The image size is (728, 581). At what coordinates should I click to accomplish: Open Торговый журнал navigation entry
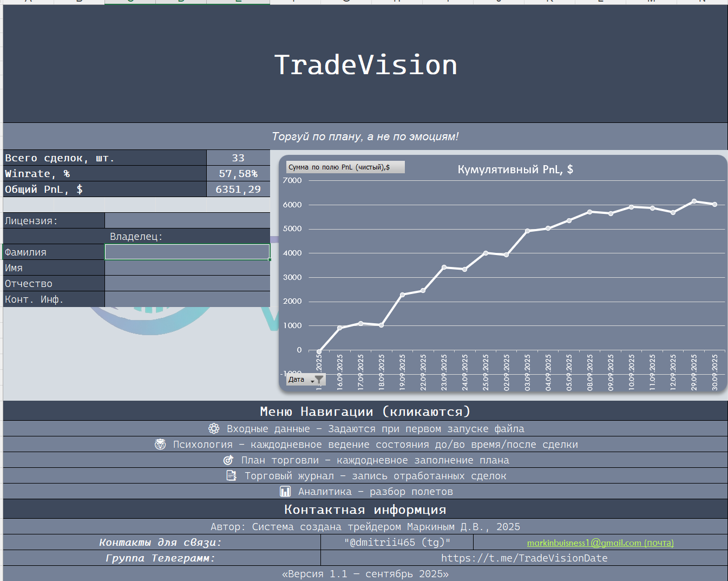point(375,476)
